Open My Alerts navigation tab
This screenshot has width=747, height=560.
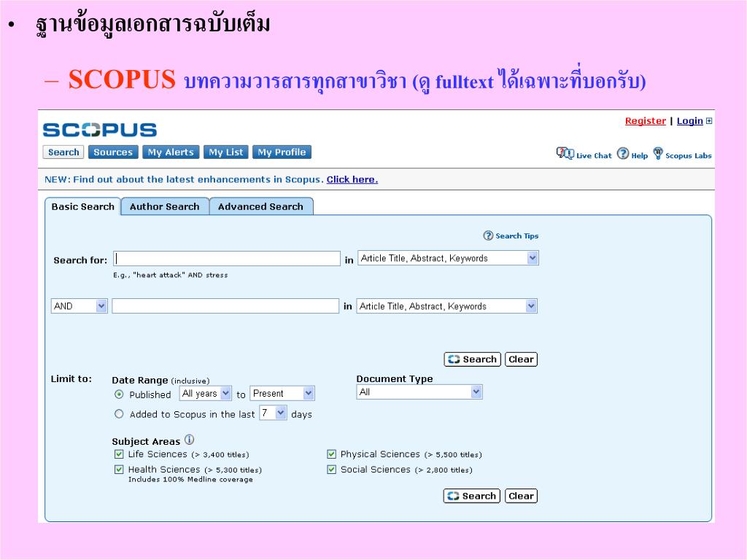point(171,152)
